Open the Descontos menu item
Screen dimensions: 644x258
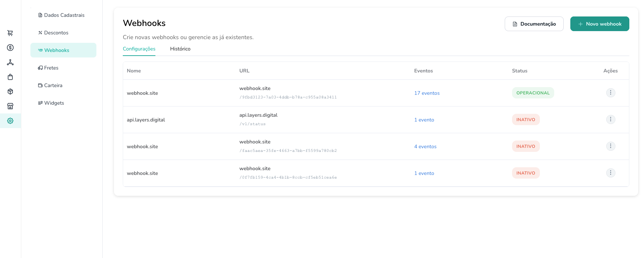[x=56, y=33]
